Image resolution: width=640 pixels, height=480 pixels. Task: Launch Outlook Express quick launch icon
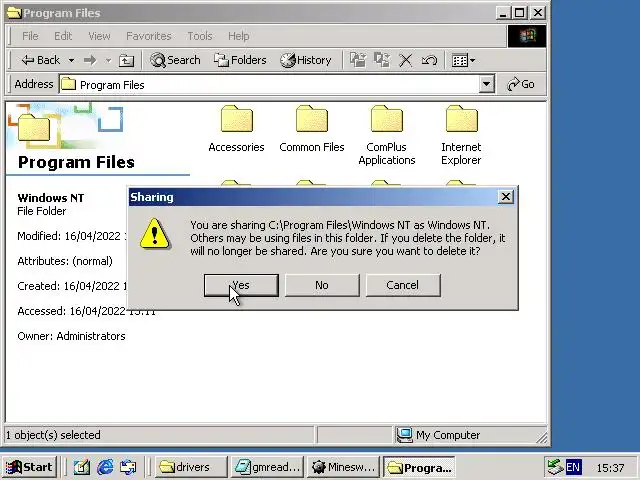pos(128,467)
